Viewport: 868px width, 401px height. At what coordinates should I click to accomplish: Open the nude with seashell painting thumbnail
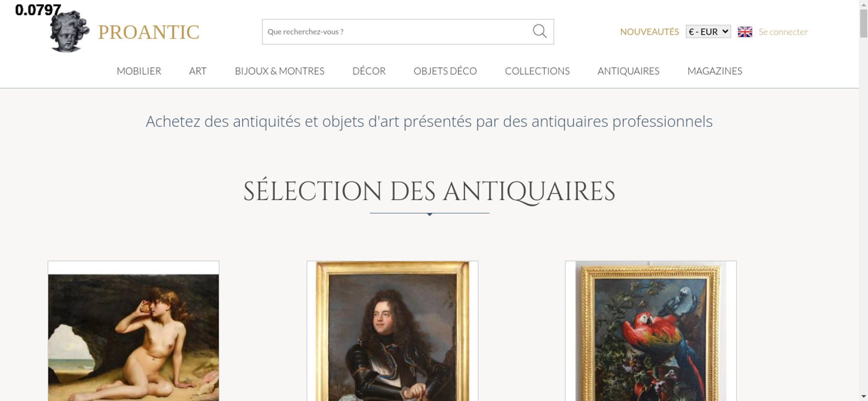(133, 331)
